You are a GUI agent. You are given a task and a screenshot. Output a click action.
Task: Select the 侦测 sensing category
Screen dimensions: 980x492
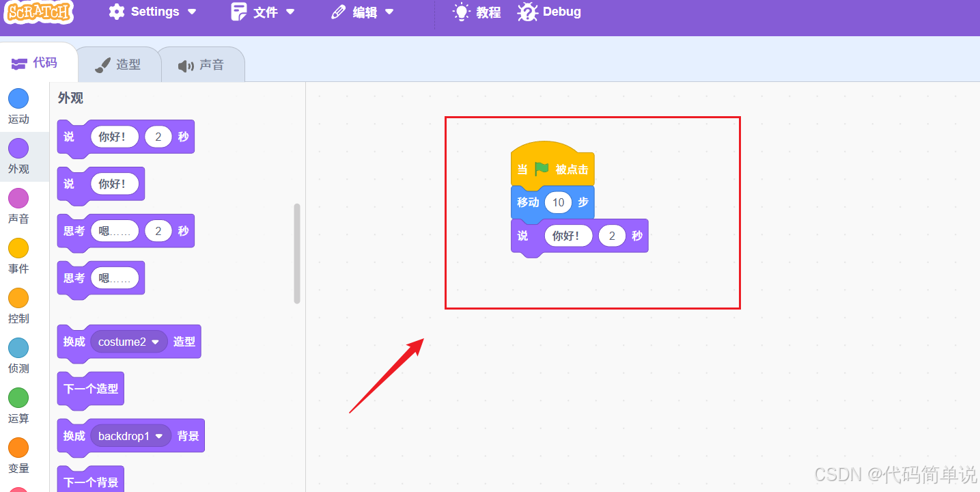[18, 356]
